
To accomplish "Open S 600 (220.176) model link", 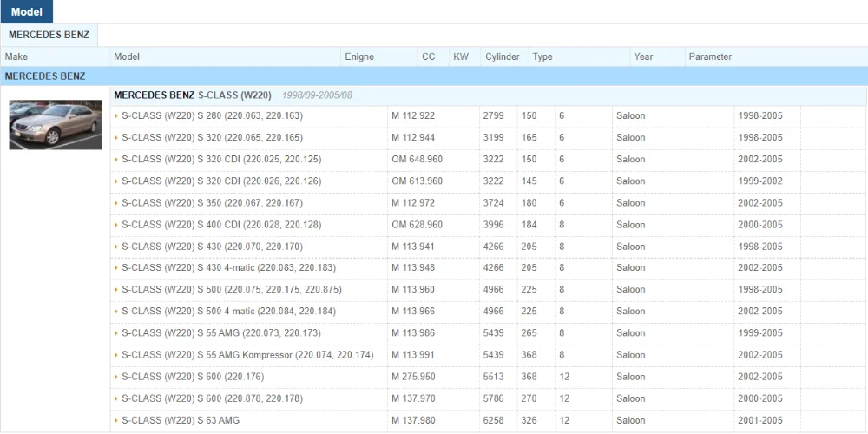I will 193,377.
